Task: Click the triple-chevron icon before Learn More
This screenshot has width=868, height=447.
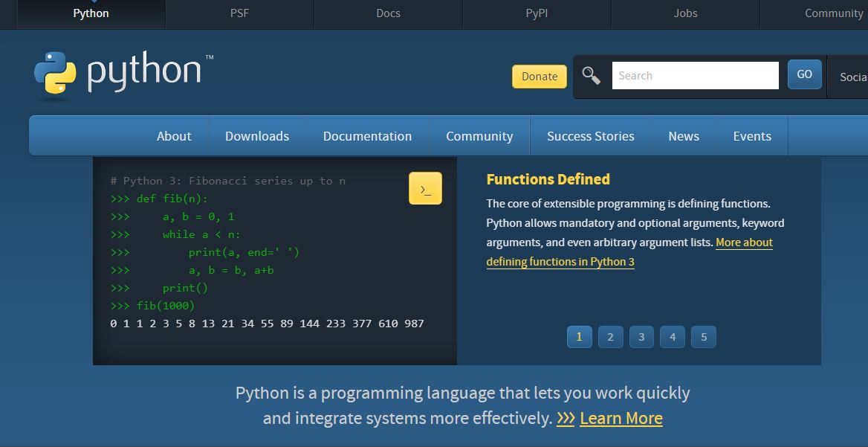Action: tap(566, 418)
